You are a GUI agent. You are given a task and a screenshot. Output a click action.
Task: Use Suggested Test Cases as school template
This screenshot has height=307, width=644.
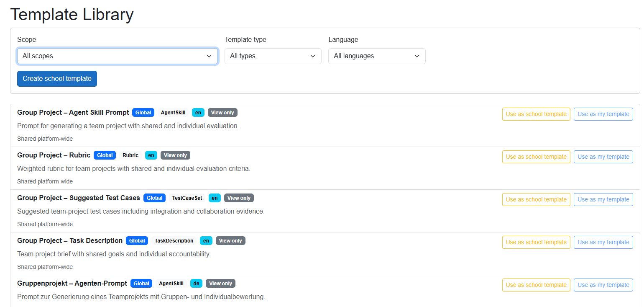click(x=536, y=199)
